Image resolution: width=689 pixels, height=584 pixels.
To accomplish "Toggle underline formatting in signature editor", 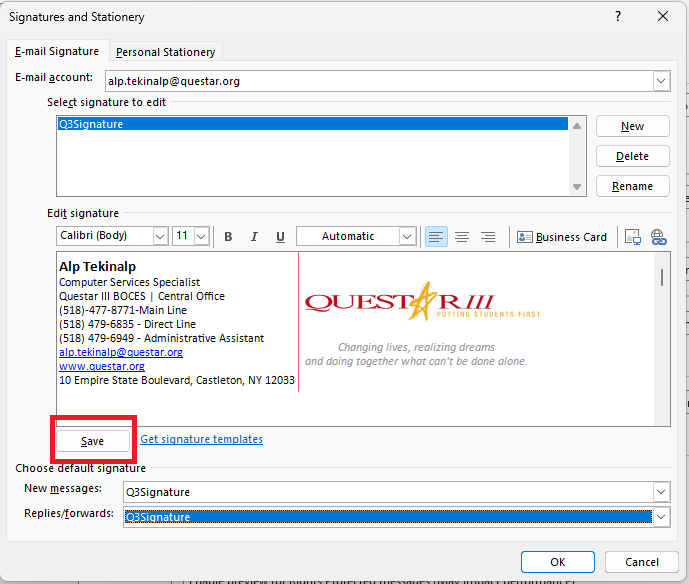I will coord(280,237).
